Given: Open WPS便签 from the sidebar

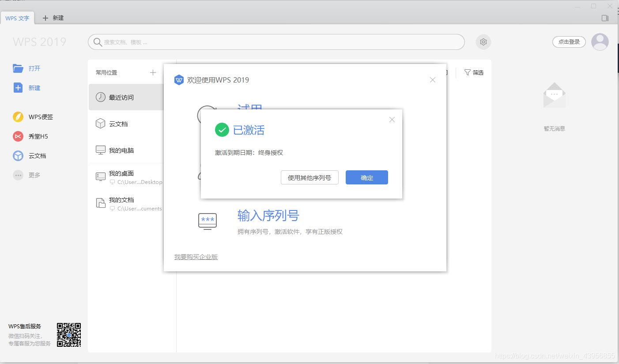Looking at the screenshot, I should [33, 117].
